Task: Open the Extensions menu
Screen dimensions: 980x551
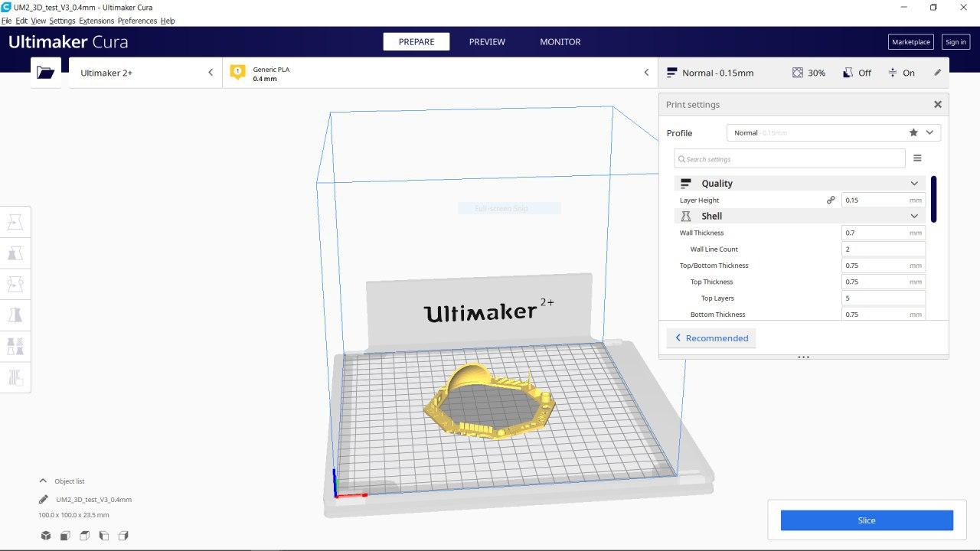Action: [96, 21]
